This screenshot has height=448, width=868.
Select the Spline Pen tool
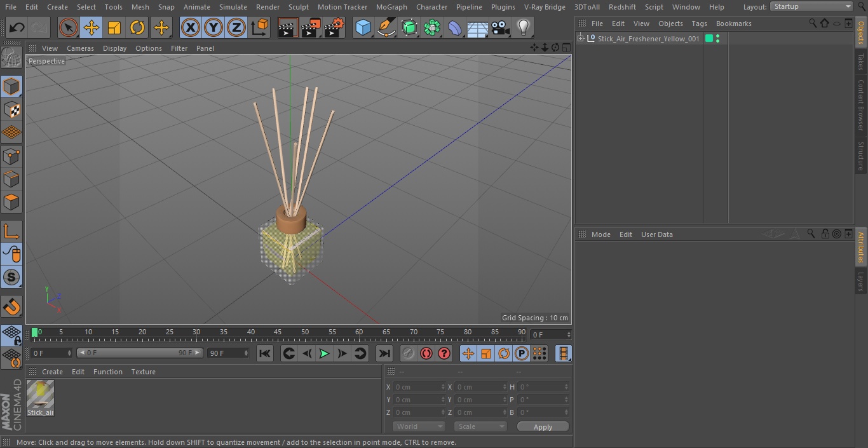pyautogui.click(x=386, y=27)
